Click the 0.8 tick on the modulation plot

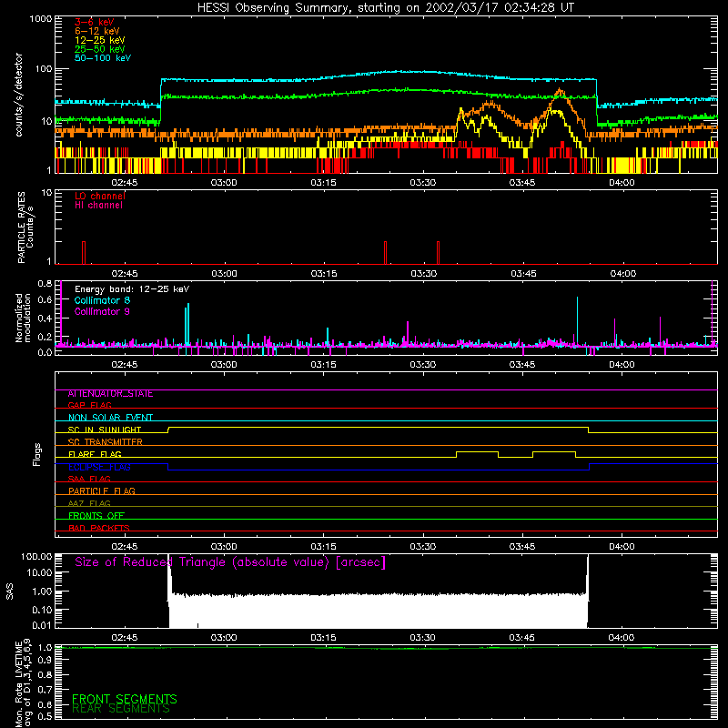(45, 283)
